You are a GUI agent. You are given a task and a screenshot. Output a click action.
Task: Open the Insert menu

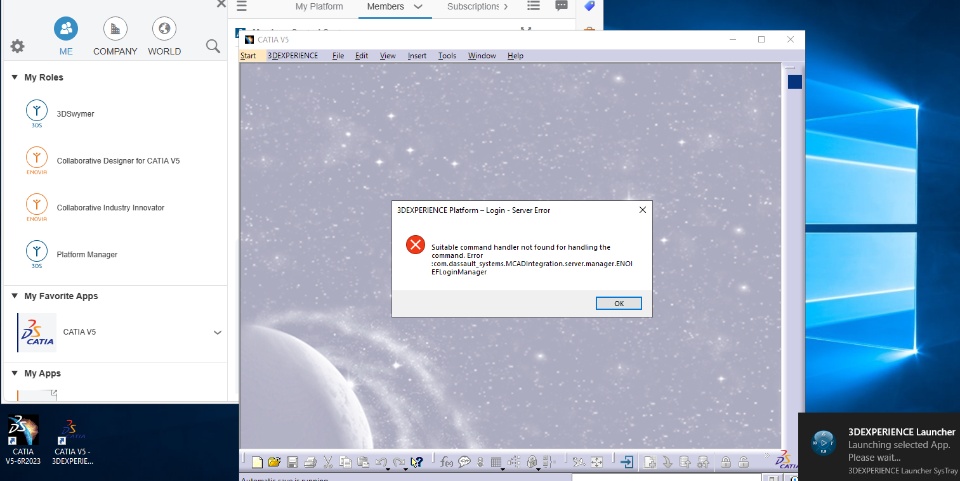(417, 56)
